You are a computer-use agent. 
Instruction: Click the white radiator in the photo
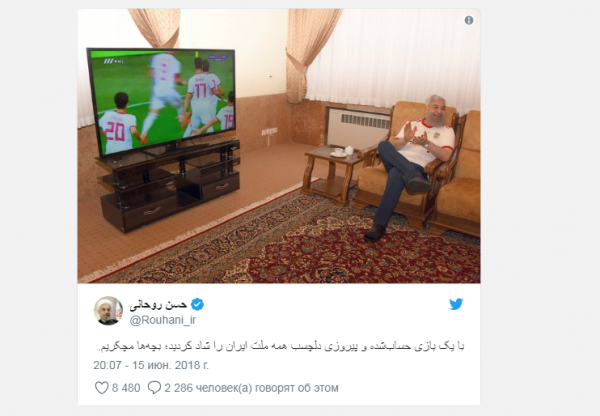(x=359, y=128)
